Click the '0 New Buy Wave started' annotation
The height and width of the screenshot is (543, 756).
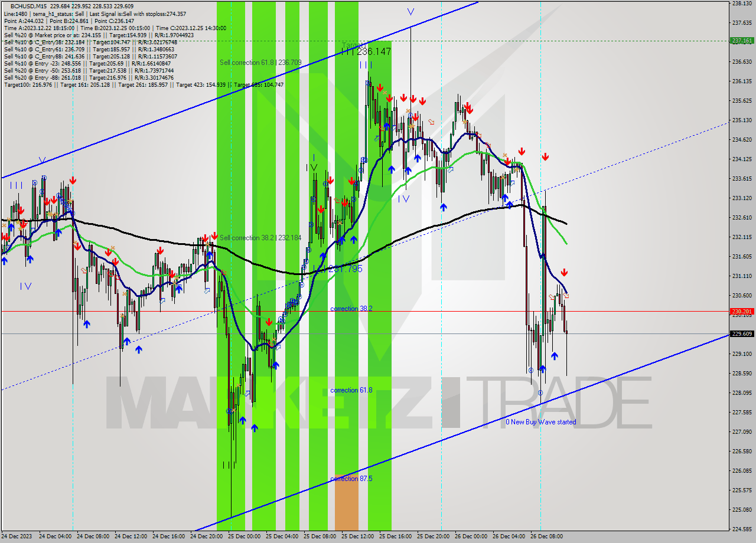[541, 422]
